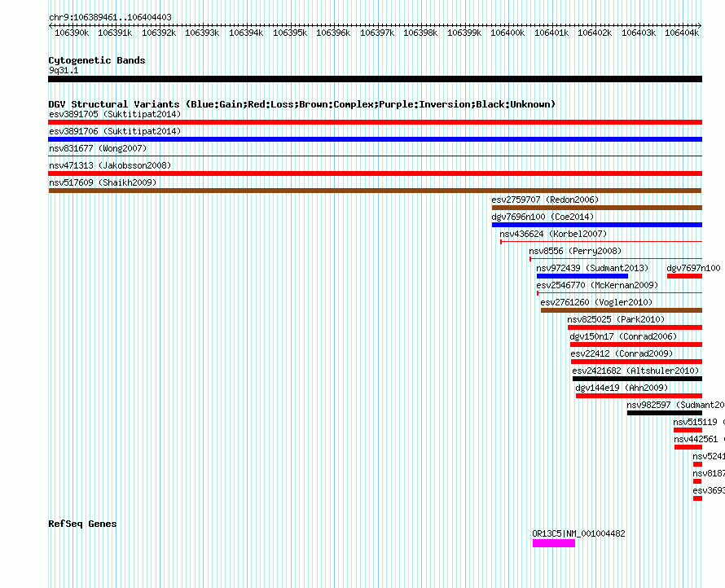Open variant dgv7697n100 label
725x588 pixels.
coord(693,268)
